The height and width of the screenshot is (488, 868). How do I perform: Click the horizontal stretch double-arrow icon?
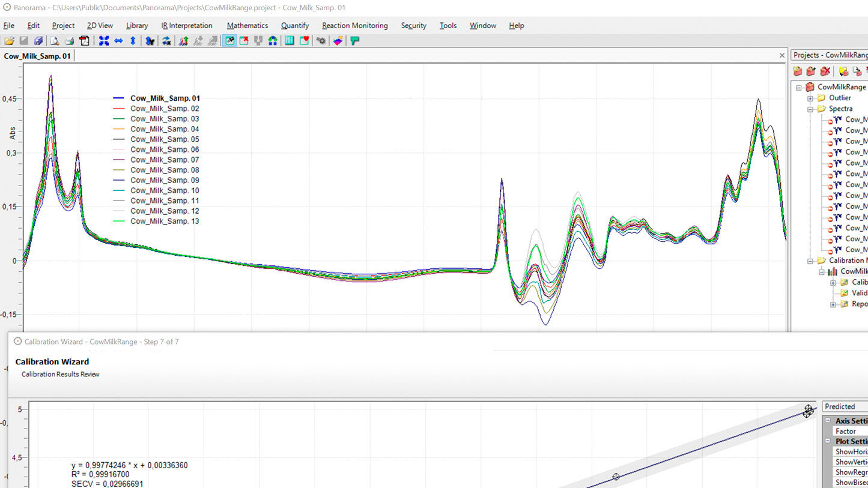118,41
